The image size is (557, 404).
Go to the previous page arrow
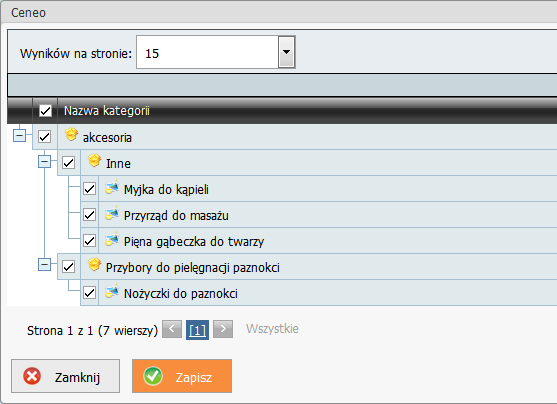click(172, 329)
